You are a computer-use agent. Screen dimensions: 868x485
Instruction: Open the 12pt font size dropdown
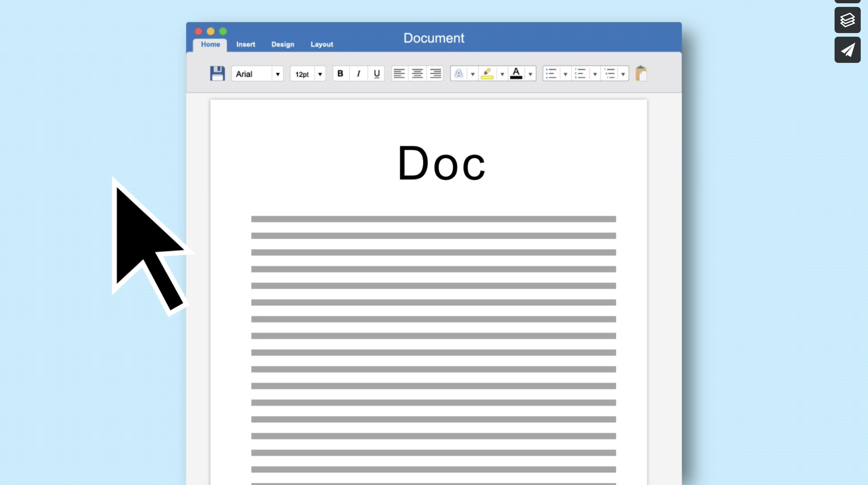coord(320,74)
